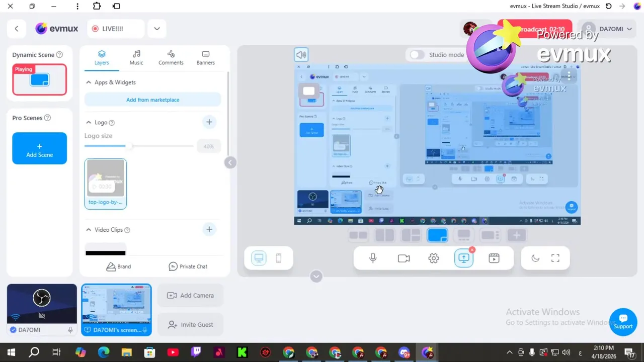Switch preview to mobile portrait orientation

click(x=278, y=258)
